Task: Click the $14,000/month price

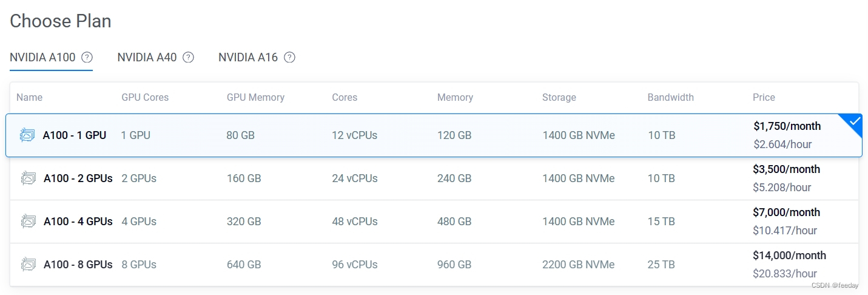Action: pos(789,256)
